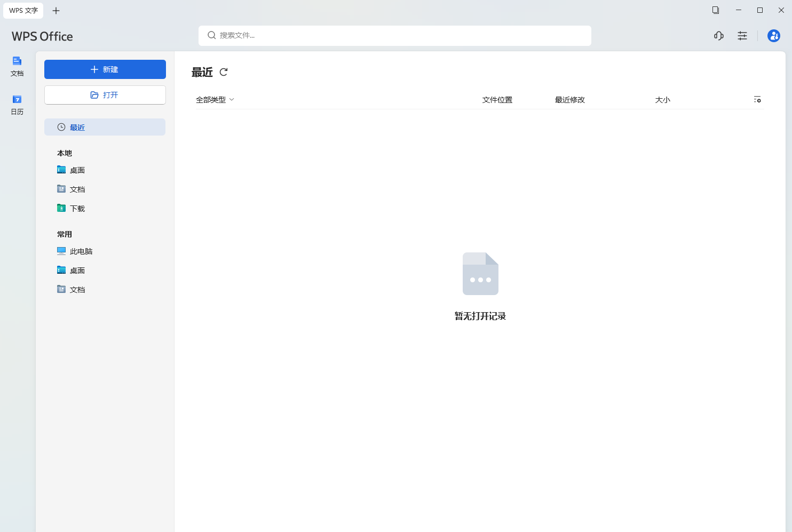Screen dimensions: 792x532
Task: Switch to the WPS 文字 tab
Action: [23, 10]
